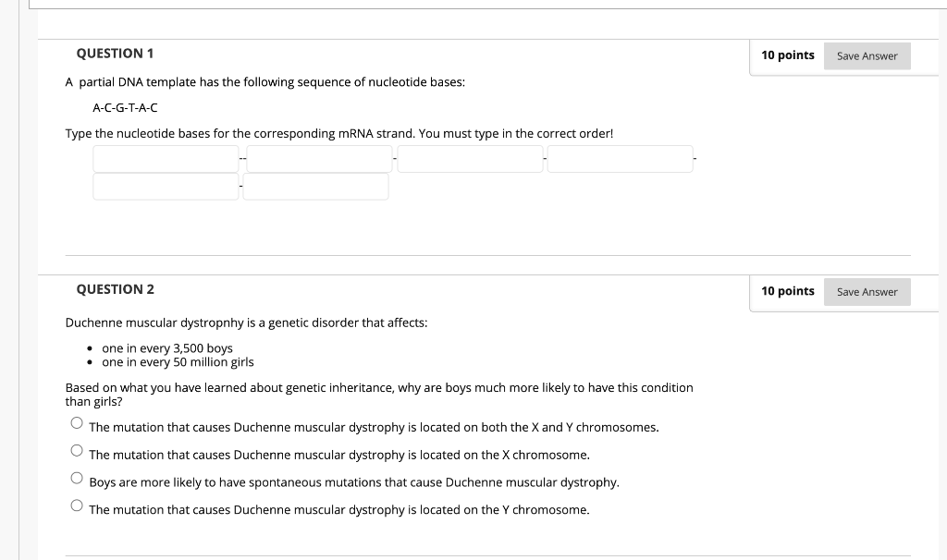Image resolution: width=947 pixels, height=560 pixels.
Task: Click the fourth mRNA base input box
Action: tap(620, 158)
